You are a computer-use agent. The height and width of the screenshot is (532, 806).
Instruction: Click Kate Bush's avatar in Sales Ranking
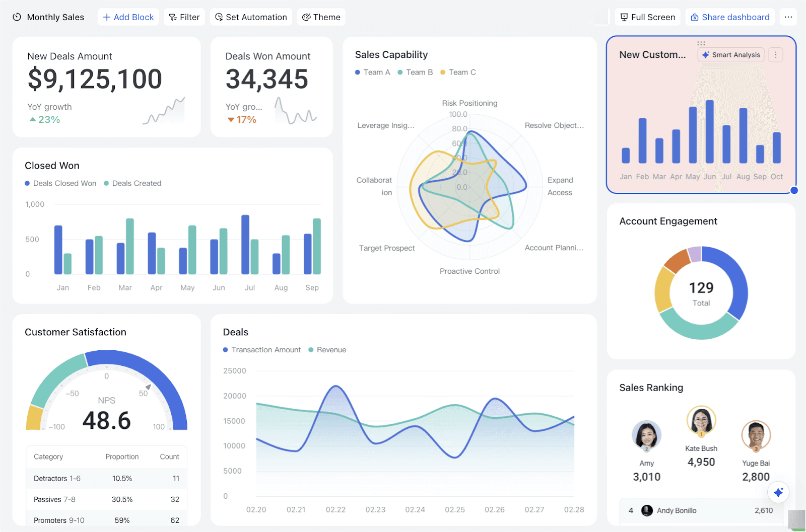pyautogui.click(x=701, y=420)
